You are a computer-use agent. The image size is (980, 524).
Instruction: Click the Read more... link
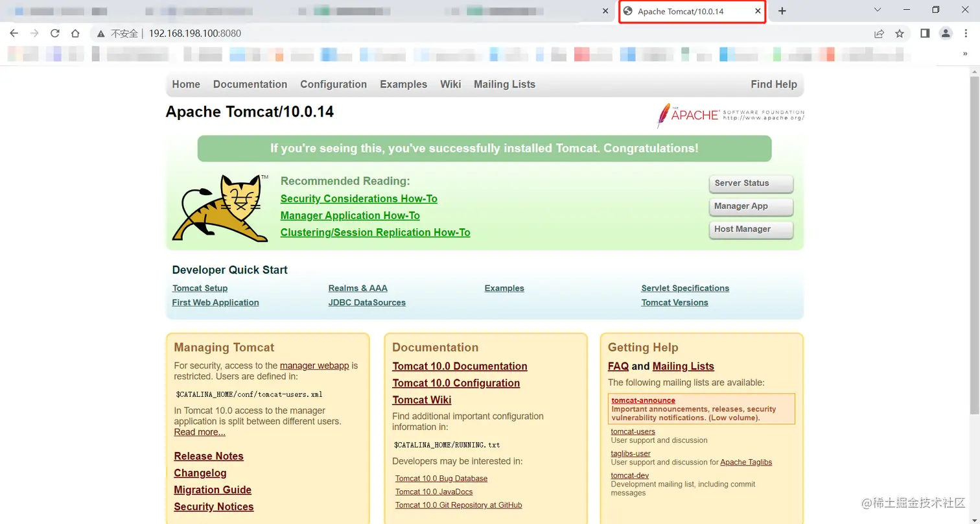pyautogui.click(x=200, y=432)
